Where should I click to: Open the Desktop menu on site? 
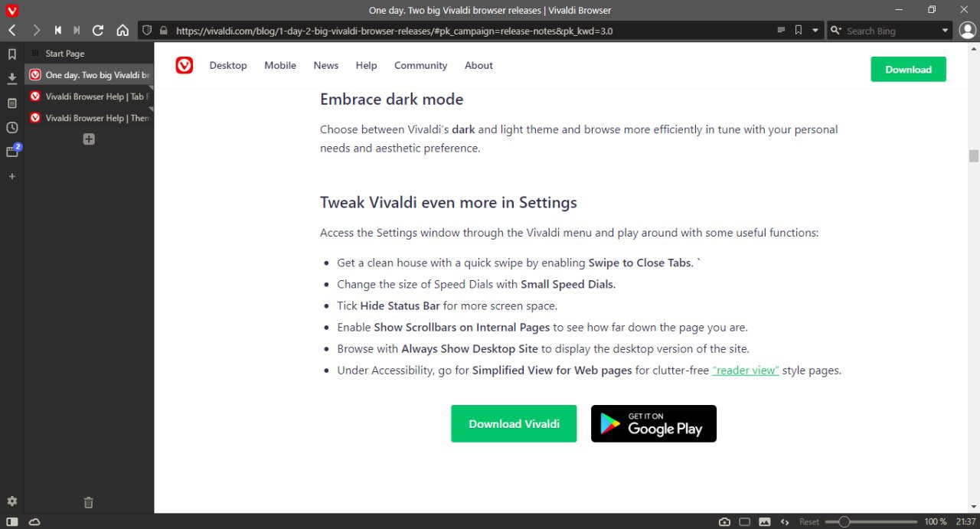(x=228, y=65)
